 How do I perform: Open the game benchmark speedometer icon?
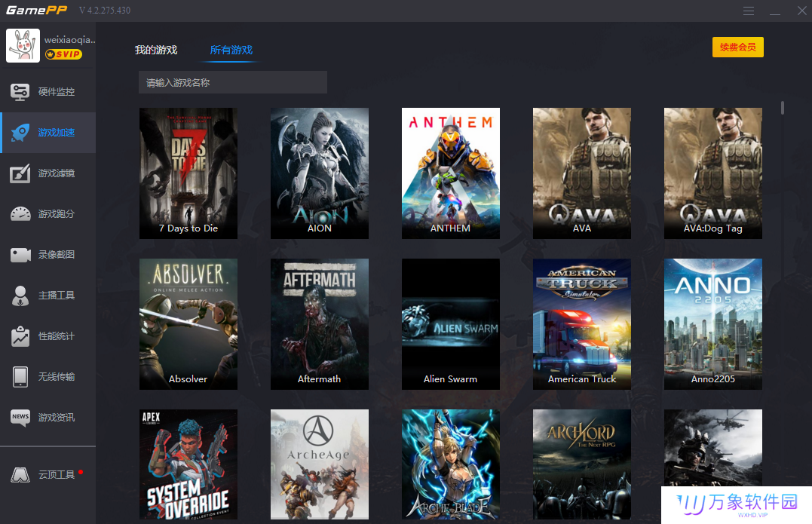(20, 214)
